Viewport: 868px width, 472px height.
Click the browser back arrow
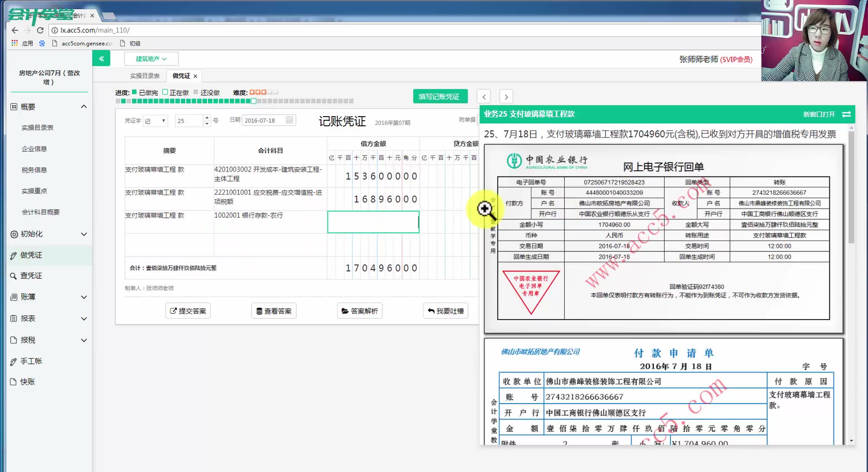15,30
